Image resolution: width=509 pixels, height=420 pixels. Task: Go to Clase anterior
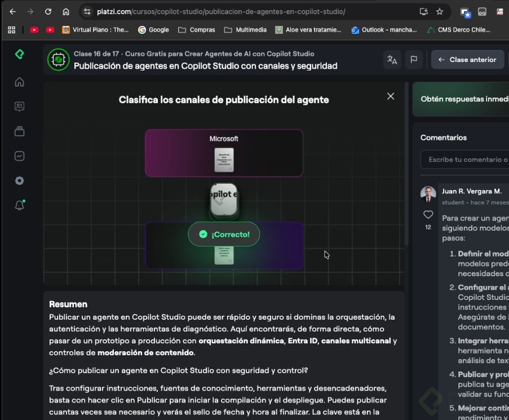467,60
